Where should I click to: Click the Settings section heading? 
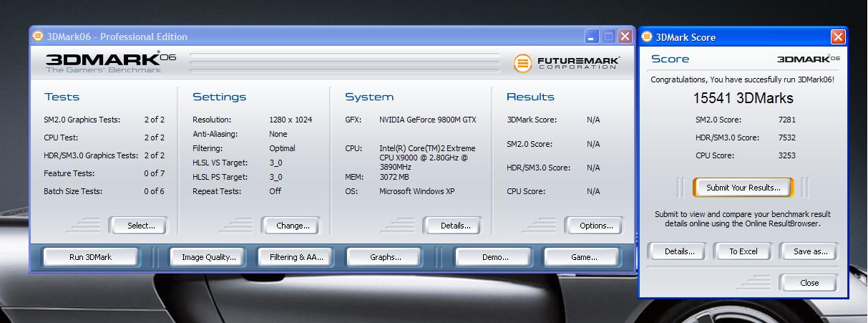point(219,97)
